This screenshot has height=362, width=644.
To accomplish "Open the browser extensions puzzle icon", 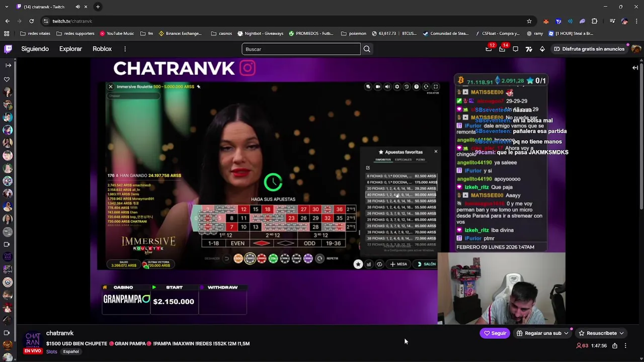I will pos(594,21).
